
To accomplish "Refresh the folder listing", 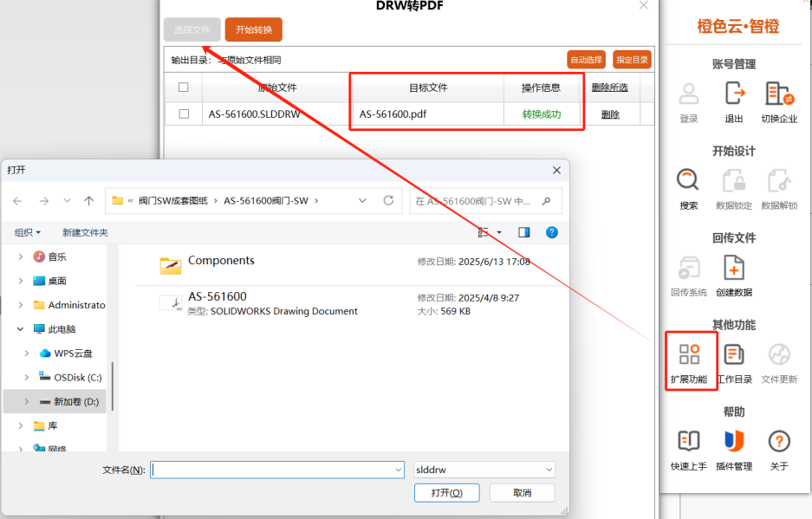I will pos(388,200).
